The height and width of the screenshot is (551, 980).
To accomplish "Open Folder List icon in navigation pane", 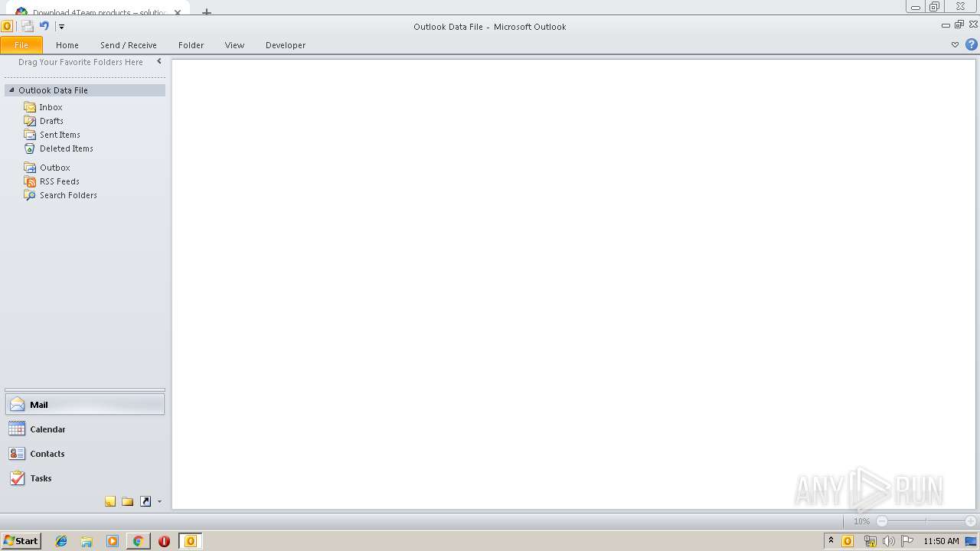I will point(128,502).
